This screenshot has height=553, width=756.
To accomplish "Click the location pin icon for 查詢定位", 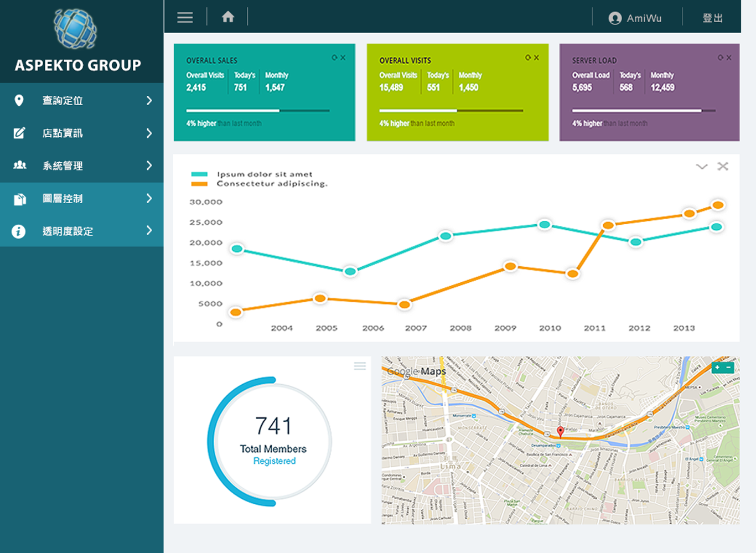I will pyautogui.click(x=19, y=100).
